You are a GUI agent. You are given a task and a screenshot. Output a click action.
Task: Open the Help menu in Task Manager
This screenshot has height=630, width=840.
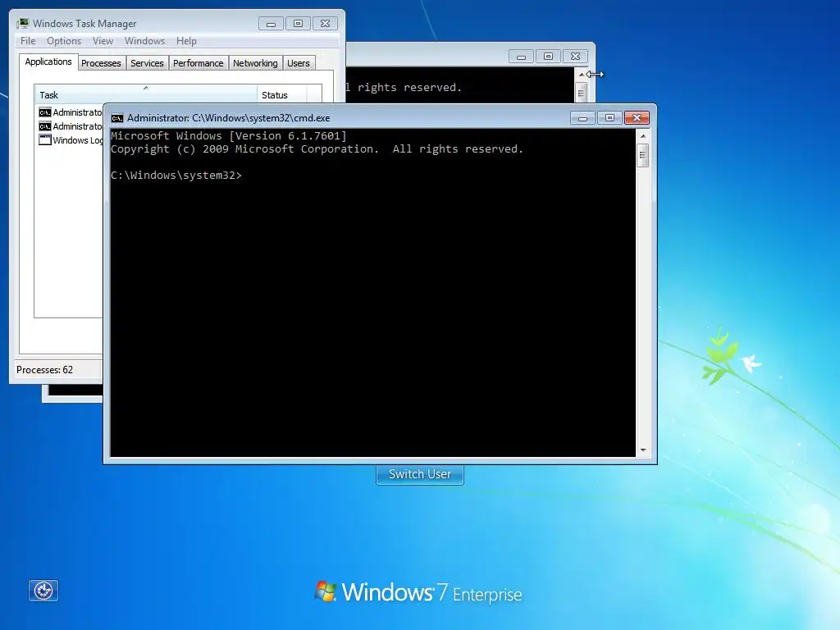click(x=186, y=41)
